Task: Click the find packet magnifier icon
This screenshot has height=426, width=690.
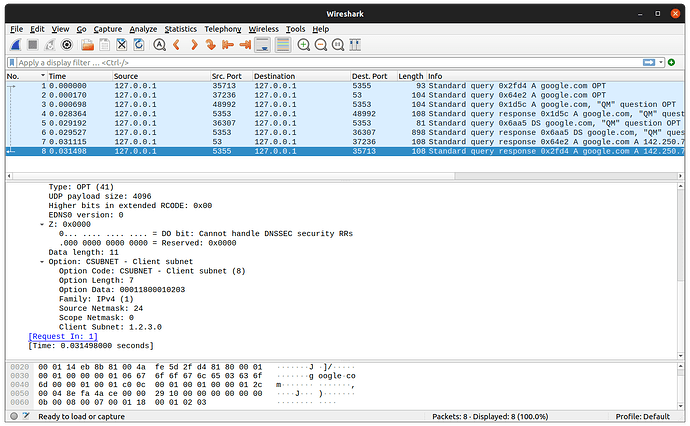Action: [159, 45]
